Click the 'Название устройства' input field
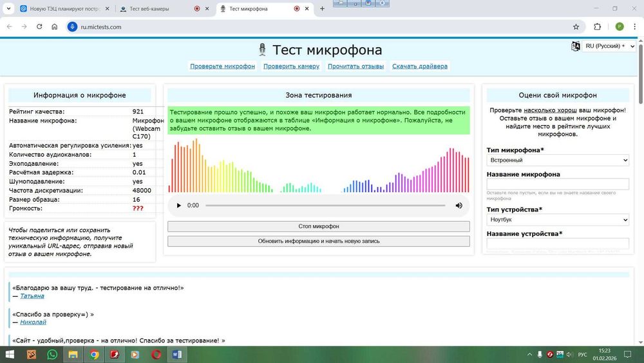Screen dimensions: 644x363 point(558,243)
